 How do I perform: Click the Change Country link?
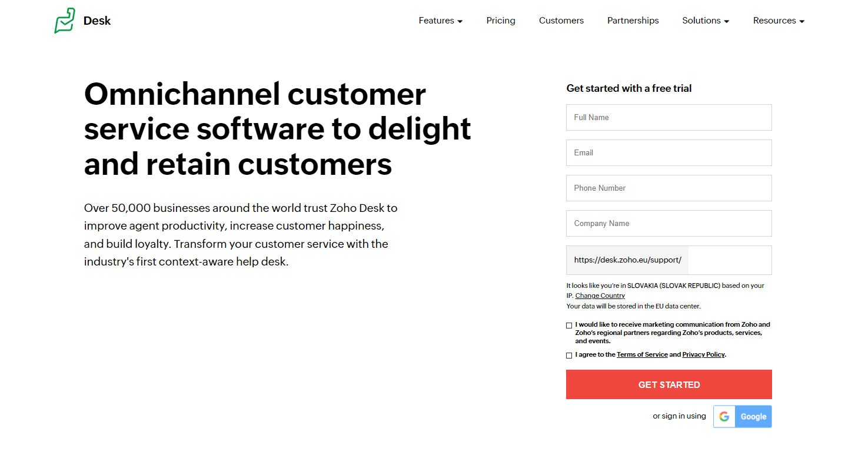[x=600, y=296]
